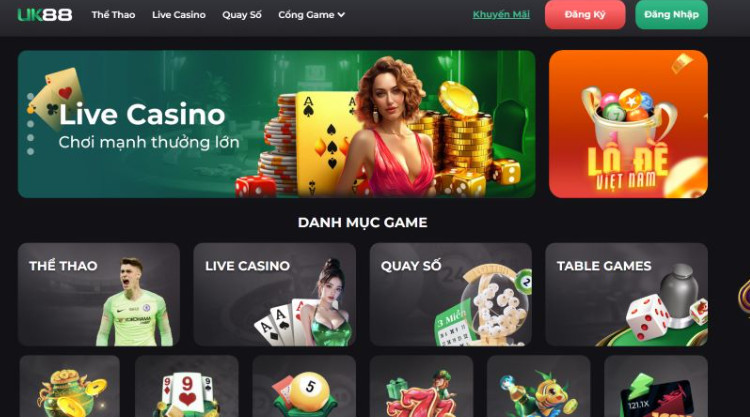Screen dimensions: 750x419
Task: Click the red Đăng Ký button
Action: click(x=585, y=14)
